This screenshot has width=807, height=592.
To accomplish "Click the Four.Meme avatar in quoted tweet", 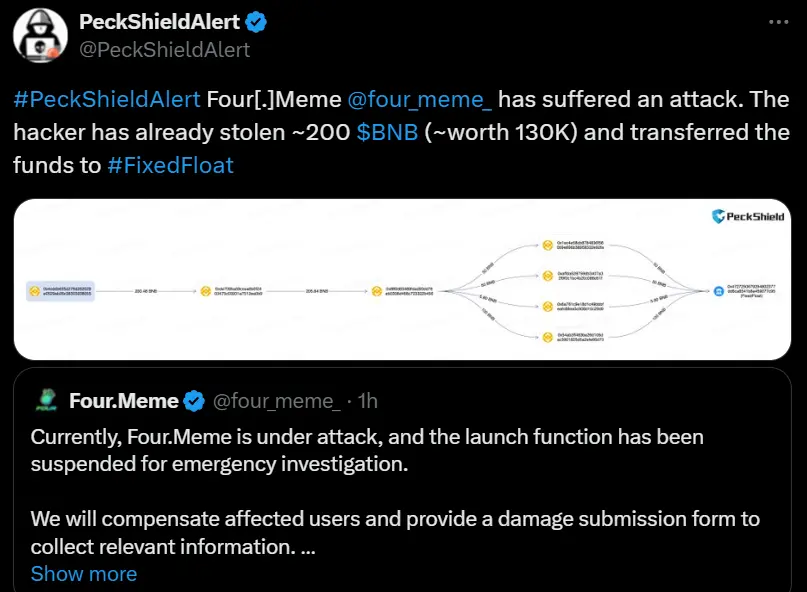I will pos(45,401).
